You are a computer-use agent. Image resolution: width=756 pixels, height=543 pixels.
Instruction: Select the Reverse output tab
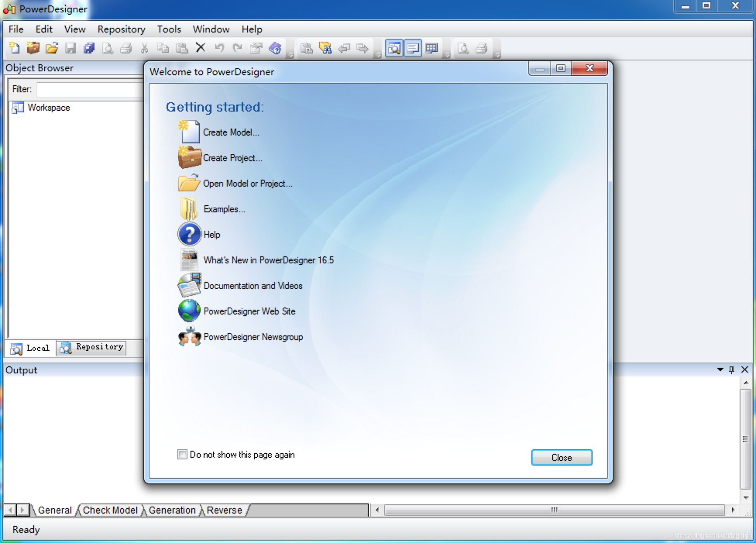coord(224,510)
